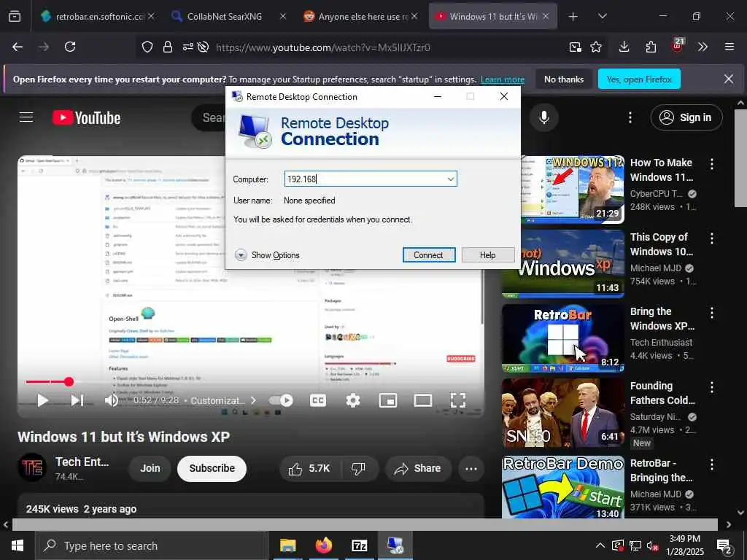The image size is (747, 560).
Task: Close the CollabNet SearXNG tab
Action: 282,16
